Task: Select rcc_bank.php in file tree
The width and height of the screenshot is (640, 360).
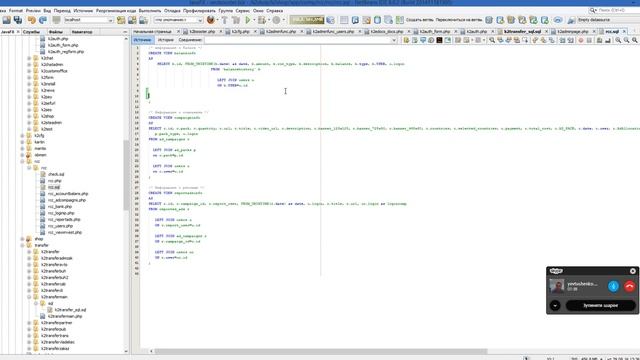Action: pos(60,207)
